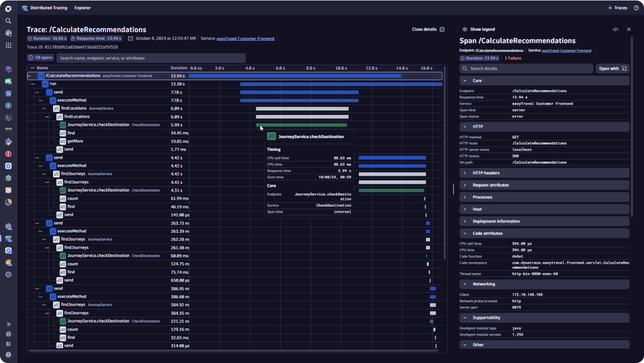
Task: Click the calendar icon beside trace date
Action: coord(131,38)
